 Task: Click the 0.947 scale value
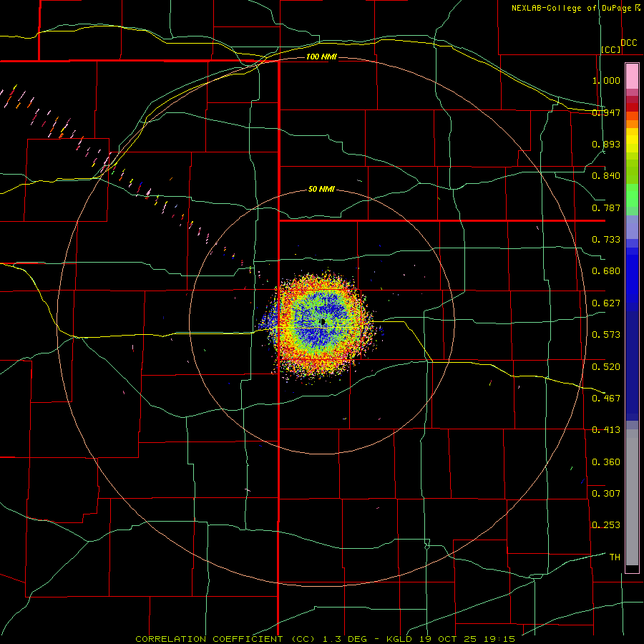606,112
